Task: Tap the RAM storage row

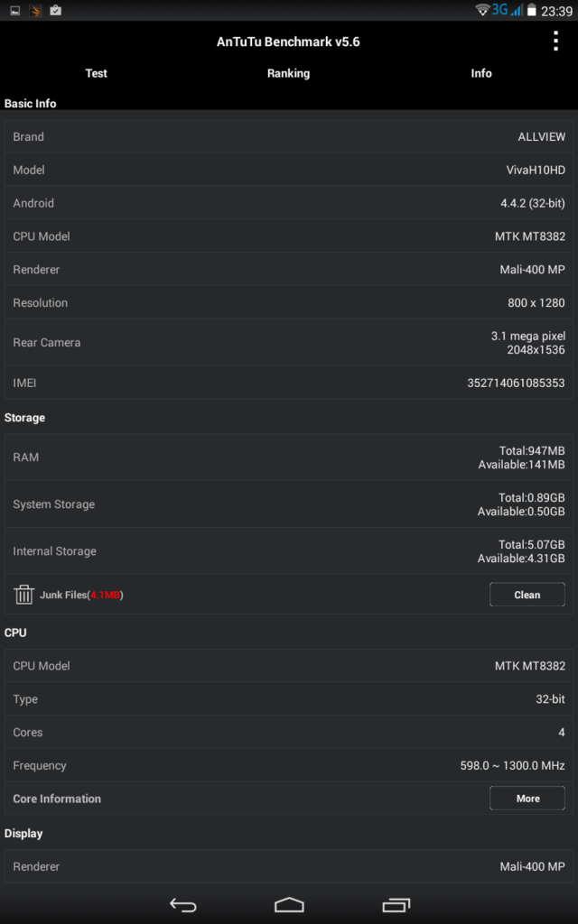Action: click(x=289, y=457)
